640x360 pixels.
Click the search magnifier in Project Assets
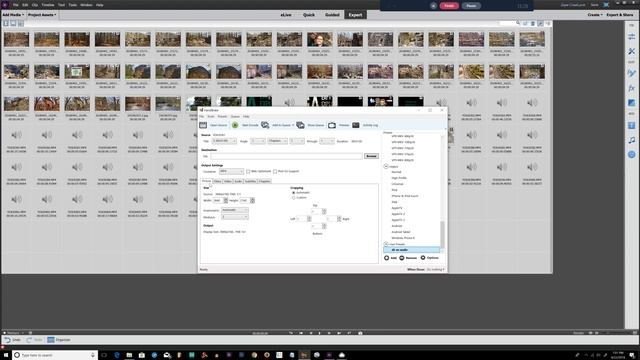(x=518, y=23)
